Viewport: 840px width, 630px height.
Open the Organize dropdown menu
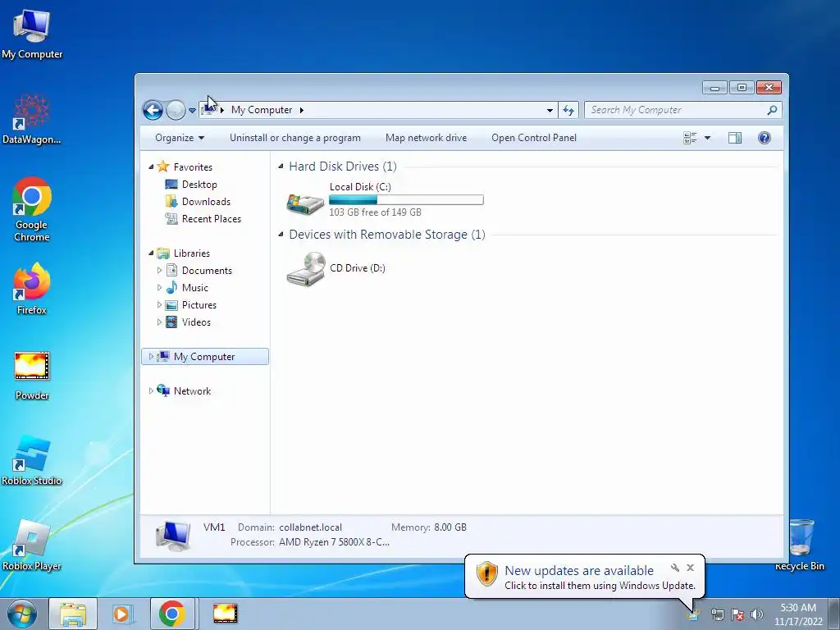(x=180, y=138)
